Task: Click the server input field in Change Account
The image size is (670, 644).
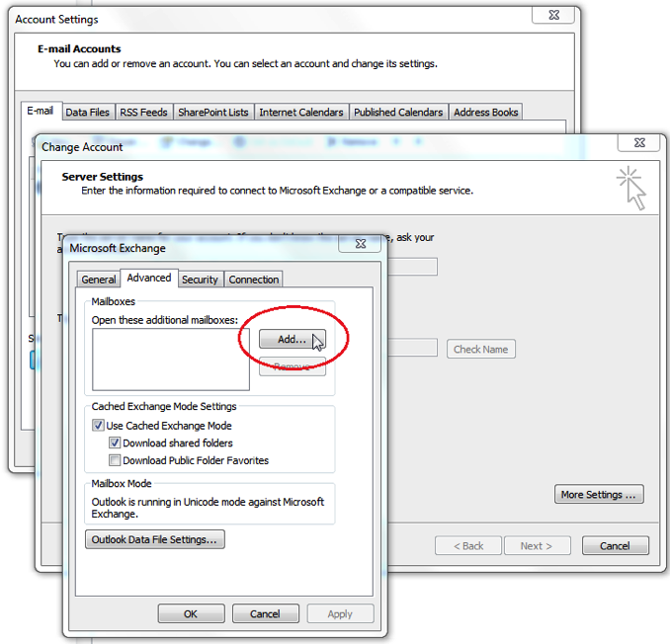Action: (413, 267)
